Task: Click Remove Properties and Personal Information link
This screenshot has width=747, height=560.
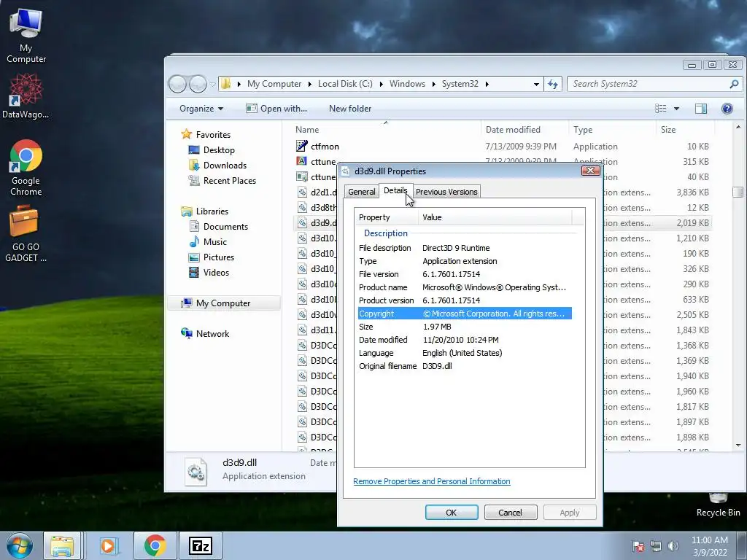Action: [432, 481]
